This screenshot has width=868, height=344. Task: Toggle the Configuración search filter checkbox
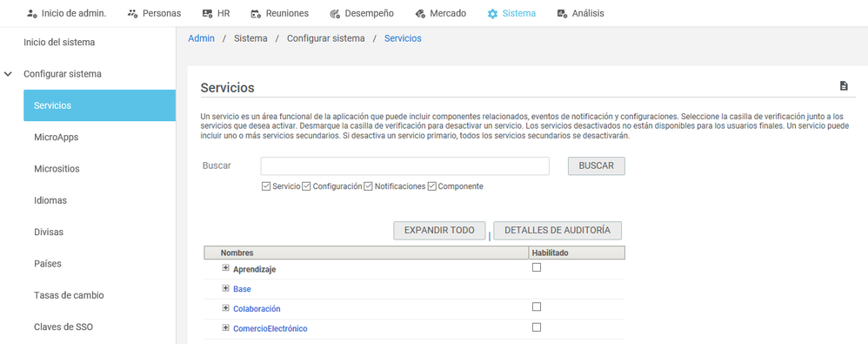[x=307, y=186]
